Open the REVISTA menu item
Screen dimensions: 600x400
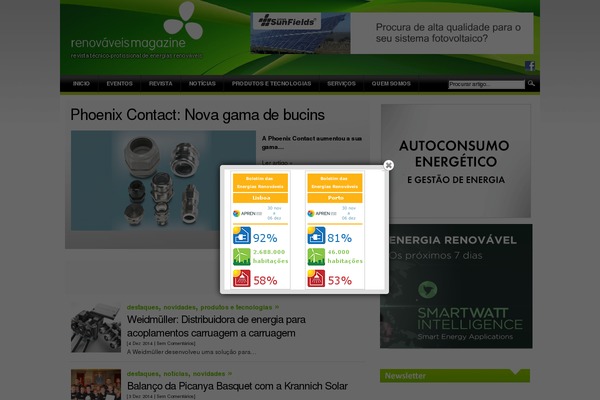pyautogui.click(x=161, y=83)
